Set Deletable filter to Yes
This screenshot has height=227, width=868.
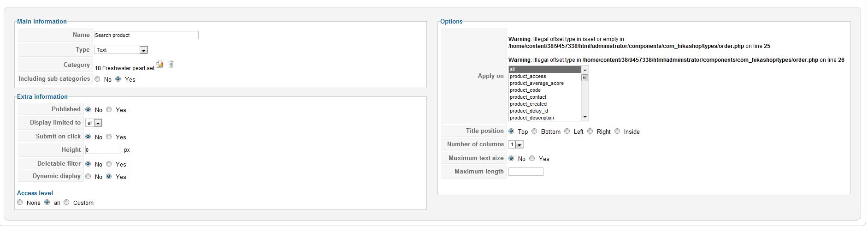[109, 164]
